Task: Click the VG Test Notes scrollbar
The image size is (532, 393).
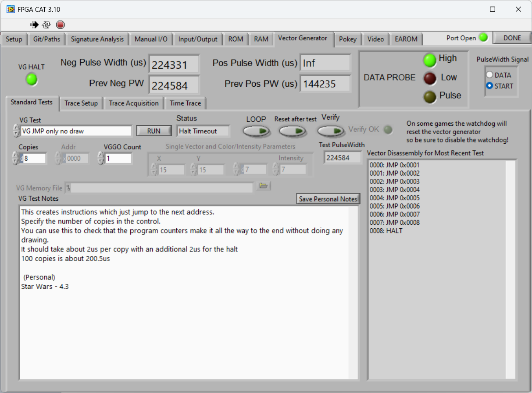Action: pos(353,292)
